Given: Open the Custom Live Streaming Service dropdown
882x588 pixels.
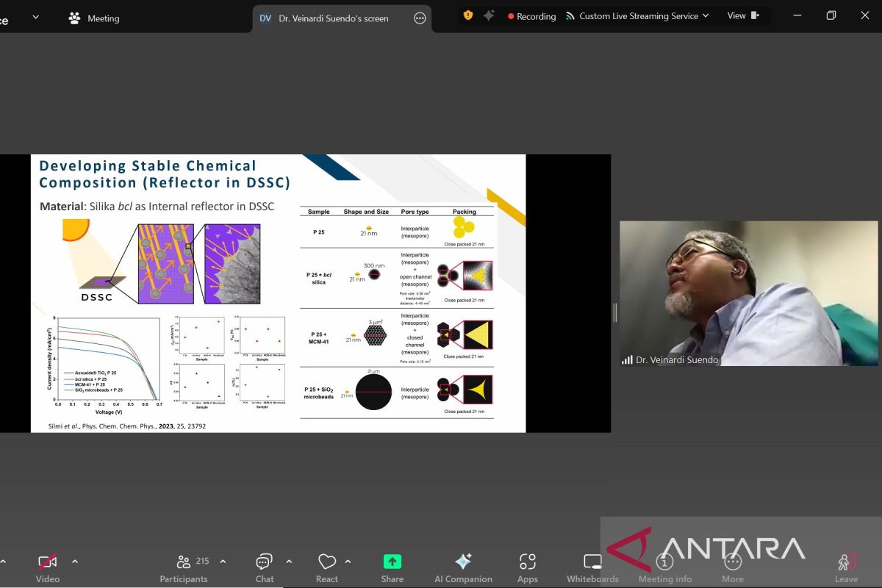Looking at the screenshot, I should coord(637,16).
